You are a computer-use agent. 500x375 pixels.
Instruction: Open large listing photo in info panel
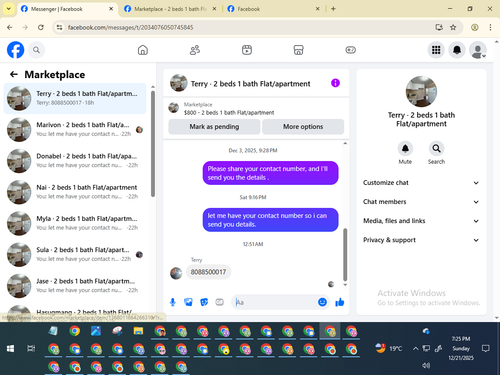coord(421,91)
